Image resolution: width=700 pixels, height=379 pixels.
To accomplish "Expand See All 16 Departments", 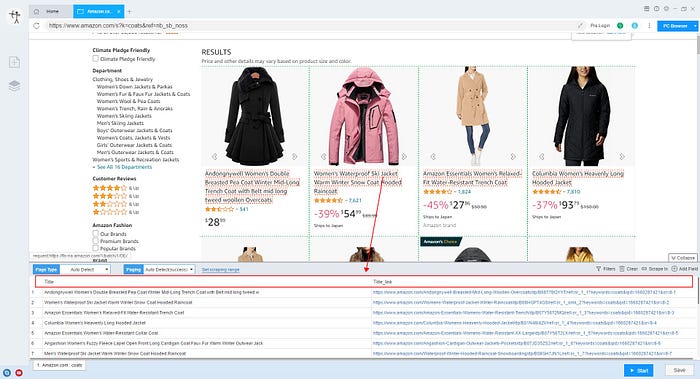I will pos(125,167).
